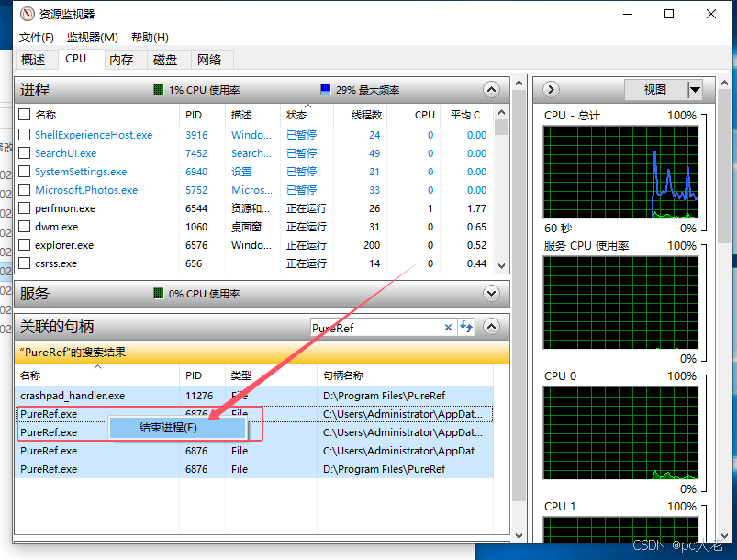Refresh the handle search results icon
This screenshot has width=737, height=560.
[466, 327]
